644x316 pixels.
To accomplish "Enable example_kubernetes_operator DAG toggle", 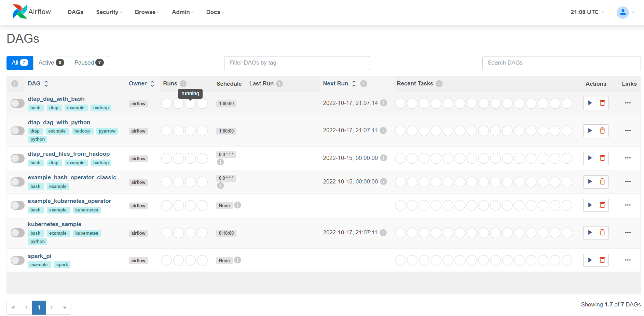I will pos(17,205).
